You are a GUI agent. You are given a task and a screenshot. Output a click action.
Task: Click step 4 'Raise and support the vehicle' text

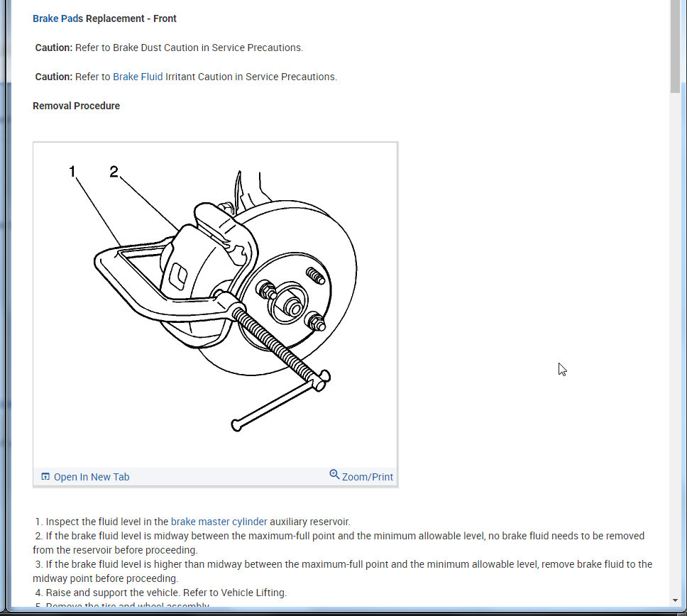pyautogui.click(x=161, y=593)
